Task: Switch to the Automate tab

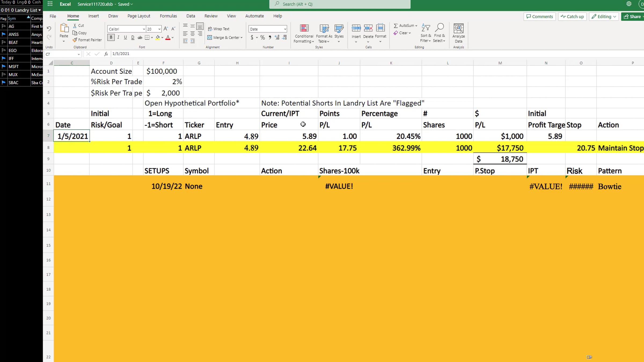Action: tap(254, 16)
